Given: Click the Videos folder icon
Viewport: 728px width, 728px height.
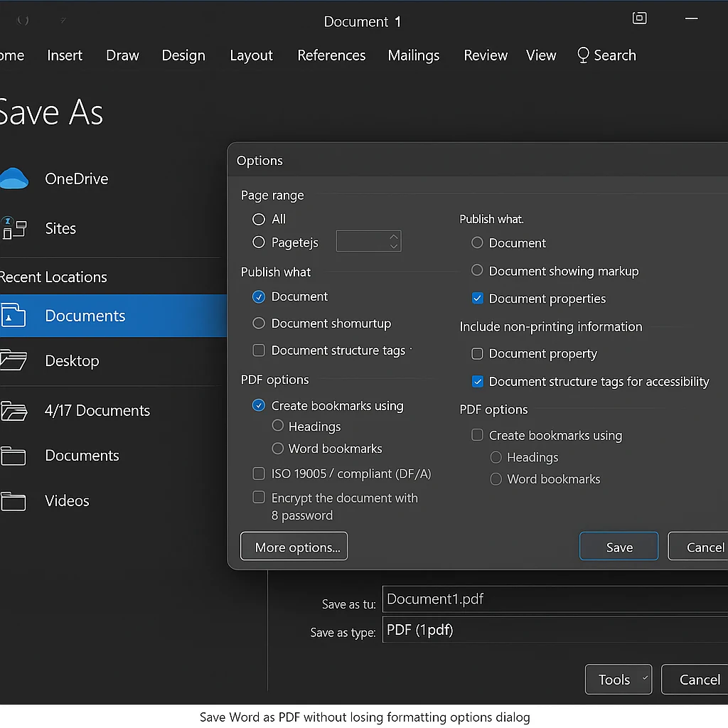Looking at the screenshot, I should 13,501.
